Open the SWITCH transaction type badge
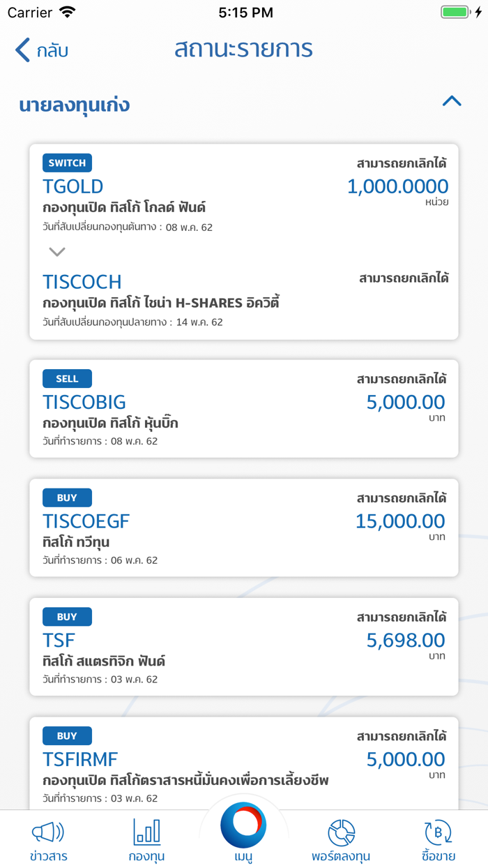Image resolution: width=488 pixels, height=868 pixels. pyautogui.click(x=67, y=163)
